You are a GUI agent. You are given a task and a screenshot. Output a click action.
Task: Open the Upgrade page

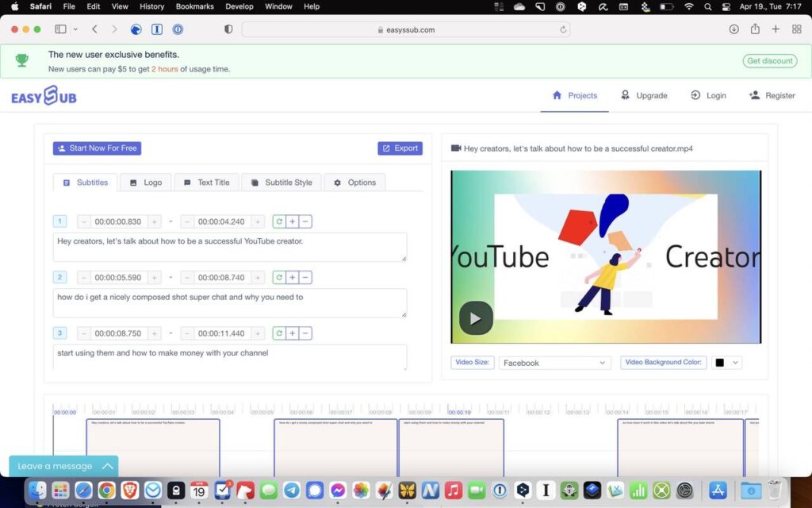[x=644, y=95]
